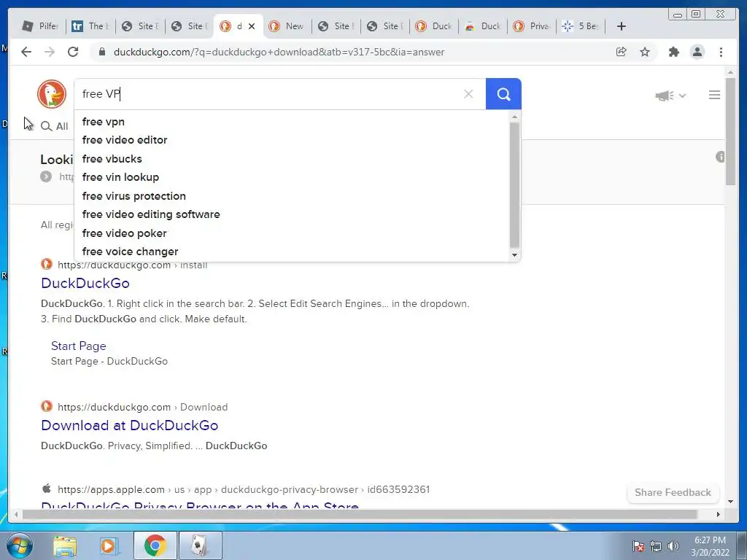Click the Solitaire cards taskbar icon

coord(200,545)
